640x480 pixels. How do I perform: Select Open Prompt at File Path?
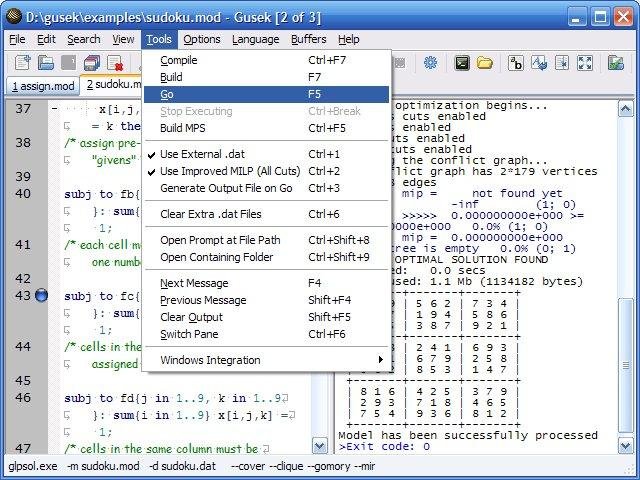[x=266, y=240]
